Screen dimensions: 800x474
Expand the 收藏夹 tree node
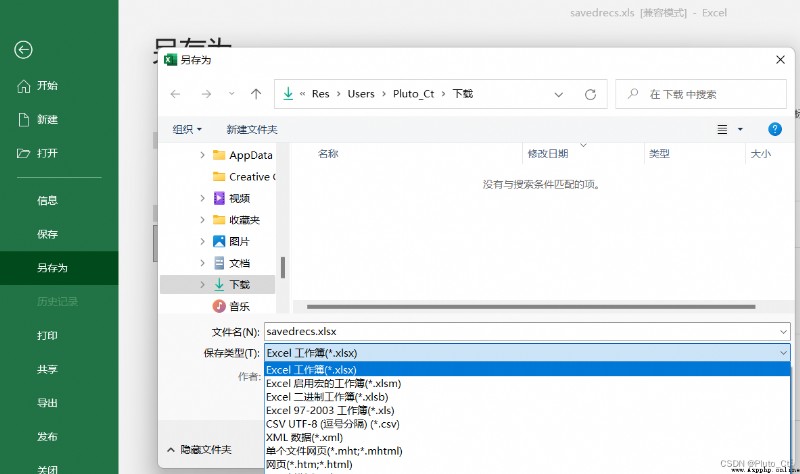tap(203, 219)
